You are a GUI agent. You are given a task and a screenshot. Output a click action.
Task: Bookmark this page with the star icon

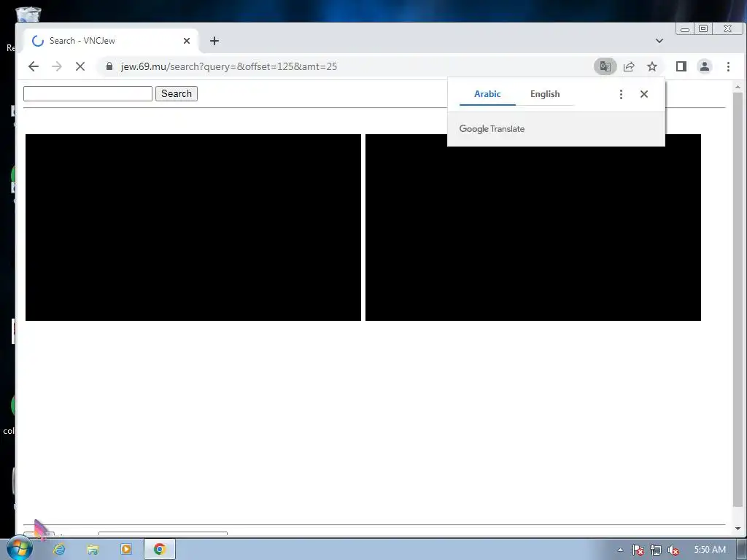(x=652, y=66)
